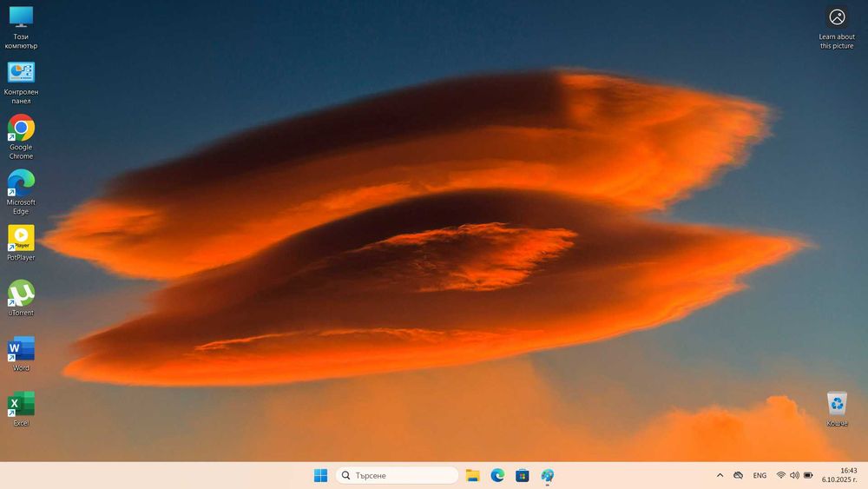Click the Learn about this picture icon
Viewport: 868px width, 489px height.
[x=837, y=28]
